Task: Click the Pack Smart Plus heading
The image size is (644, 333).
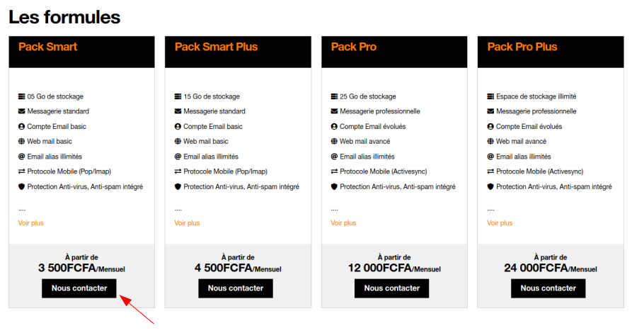Action: (216, 47)
